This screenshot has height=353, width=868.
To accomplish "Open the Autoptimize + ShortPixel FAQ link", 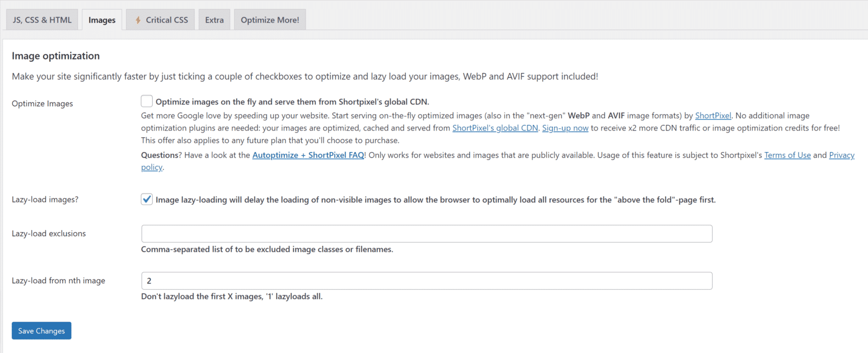I will click(308, 155).
